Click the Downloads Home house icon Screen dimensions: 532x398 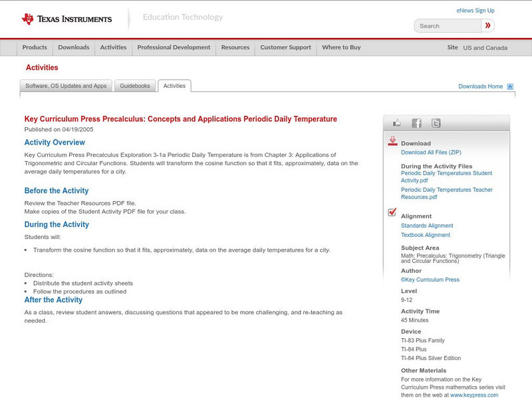click(x=510, y=87)
